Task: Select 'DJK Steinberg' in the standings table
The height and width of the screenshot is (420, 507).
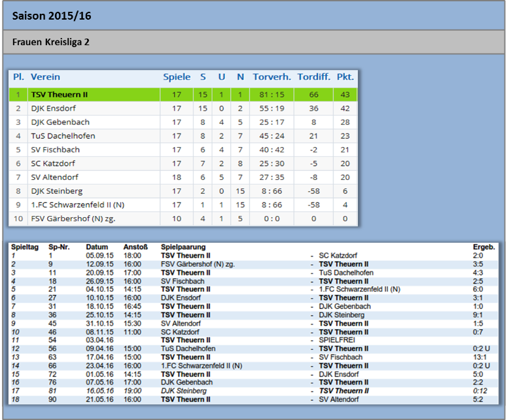Action: (x=56, y=191)
